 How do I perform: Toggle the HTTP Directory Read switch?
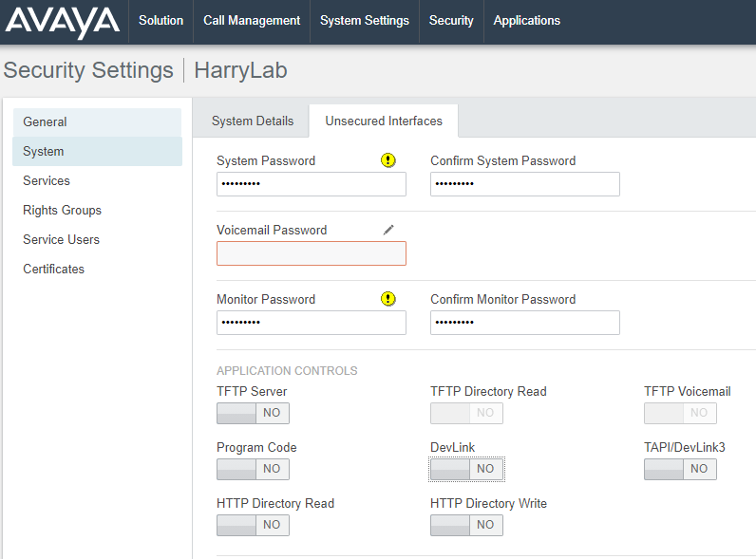(254, 525)
